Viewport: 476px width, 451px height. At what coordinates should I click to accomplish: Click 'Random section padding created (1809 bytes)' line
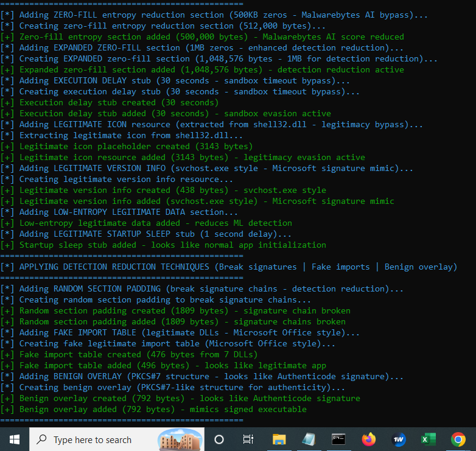coord(175,310)
